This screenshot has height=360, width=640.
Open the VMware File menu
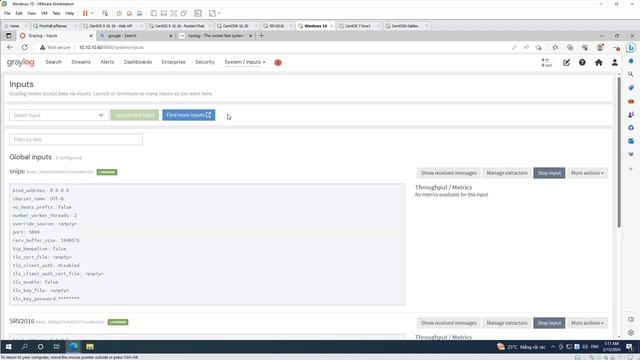pyautogui.click(x=7, y=13)
